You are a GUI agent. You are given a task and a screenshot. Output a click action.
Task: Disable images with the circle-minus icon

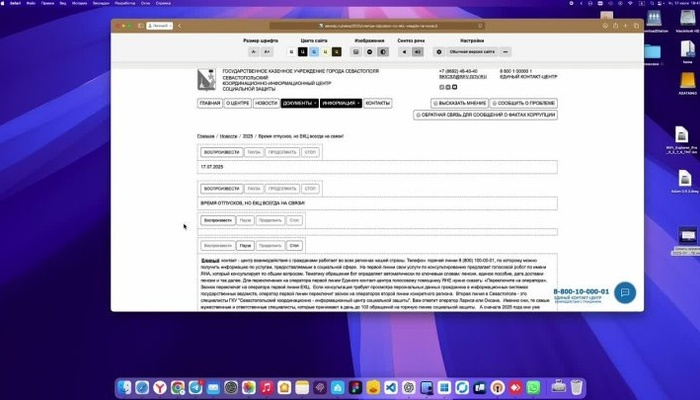coord(370,52)
